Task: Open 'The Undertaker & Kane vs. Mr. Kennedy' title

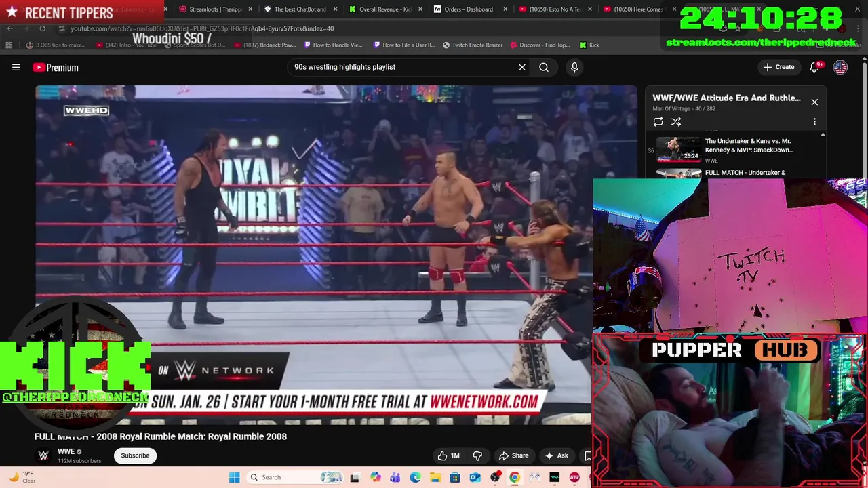Action: [x=749, y=146]
